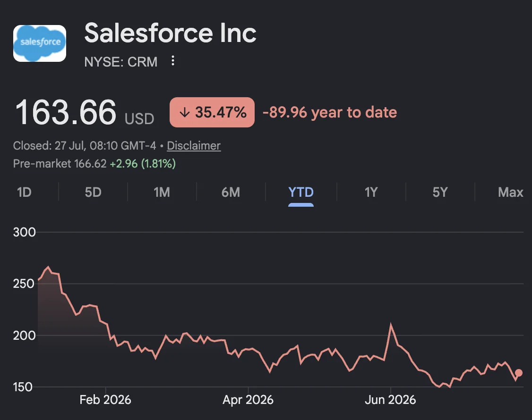The height and width of the screenshot is (420, 532).
Task: Click the 200 axis label
Action: 24,335
